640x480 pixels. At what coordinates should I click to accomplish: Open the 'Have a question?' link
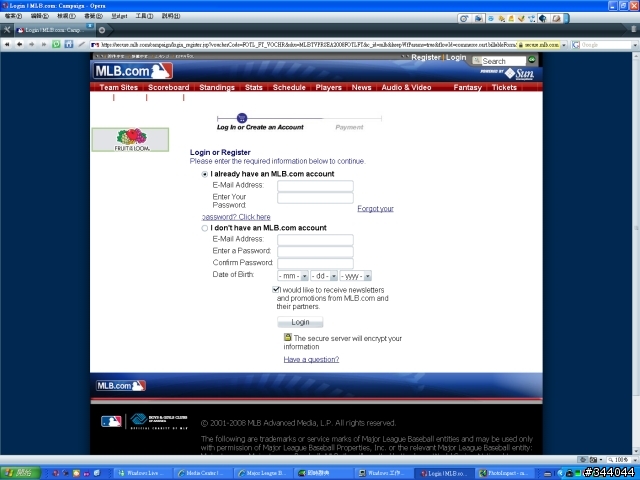pyautogui.click(x=311, y=359)
